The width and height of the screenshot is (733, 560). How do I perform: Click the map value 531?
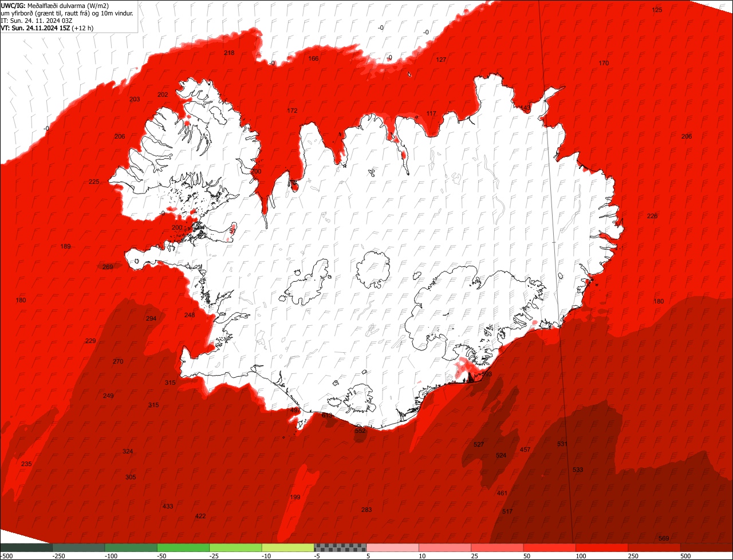(562, 444)
